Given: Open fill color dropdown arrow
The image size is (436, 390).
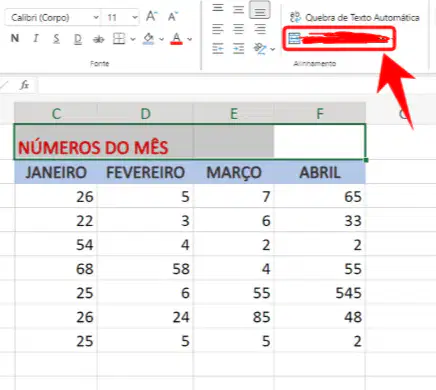Looking at the screenshot, I should 161,39.
